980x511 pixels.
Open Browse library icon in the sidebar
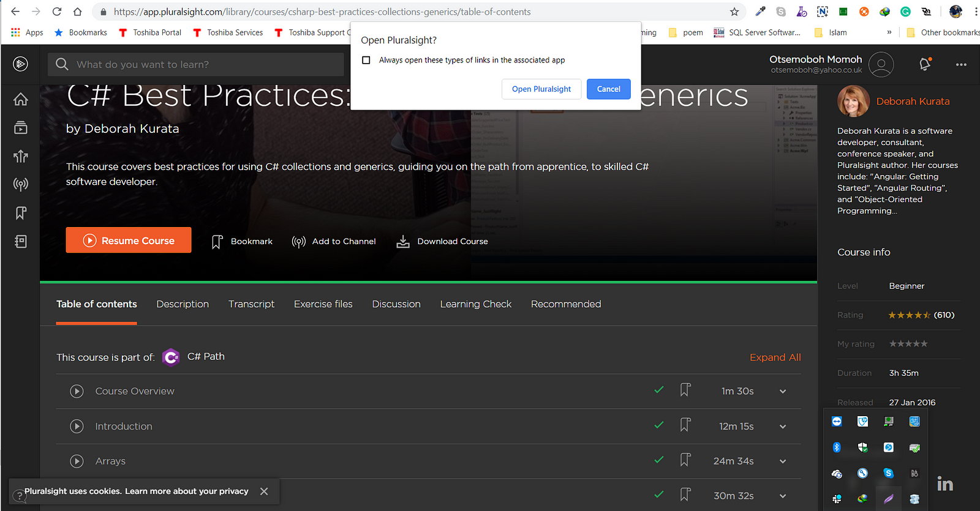pyautogui.click(x=21, y=127)
